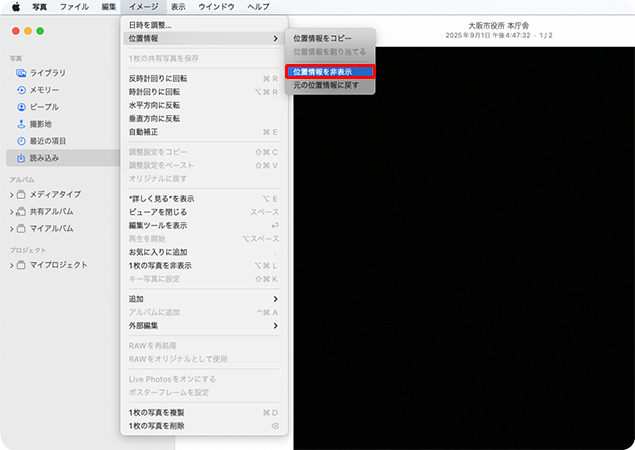635x450 pixels.
Task: Click the black photo viewer area
Action: tap(464, 248)
